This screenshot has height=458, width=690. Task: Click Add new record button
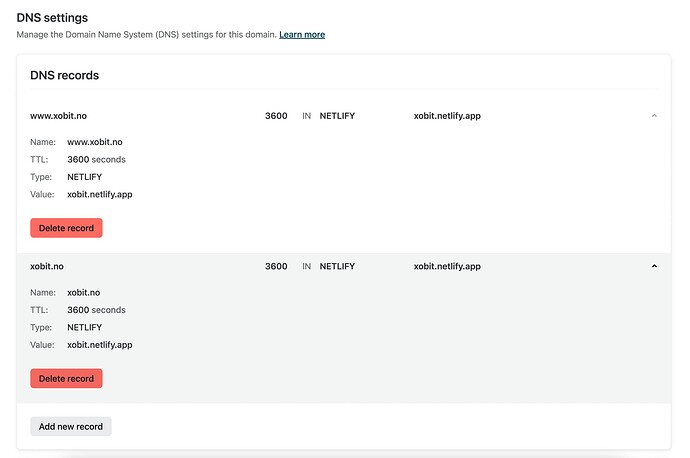(71, 426)
